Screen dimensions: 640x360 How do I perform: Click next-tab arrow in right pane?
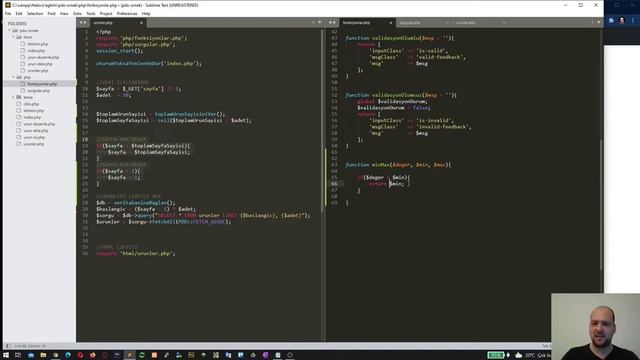pos(335,23)
